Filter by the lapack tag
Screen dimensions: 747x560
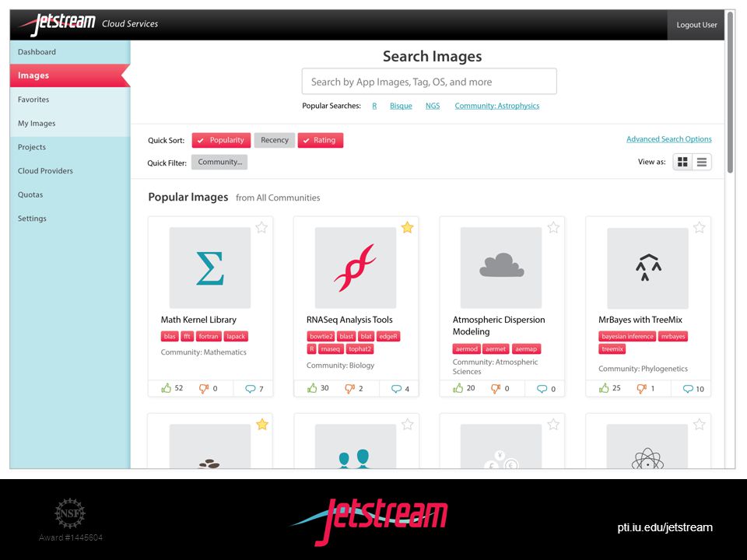click(236, 336)
